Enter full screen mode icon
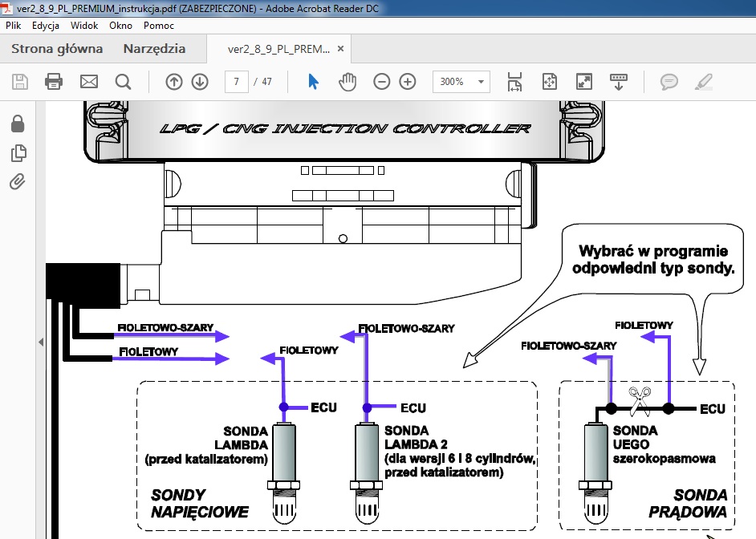 point(584,81)
